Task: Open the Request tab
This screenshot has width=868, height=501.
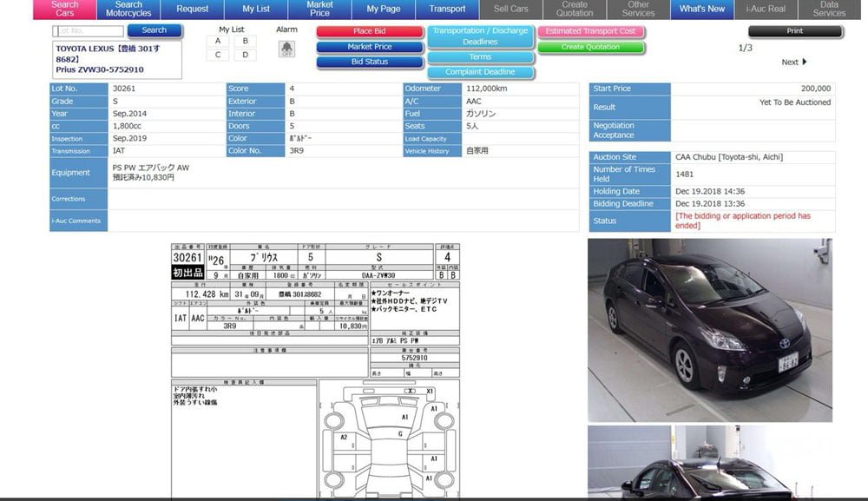Action: tap(192, 9)
